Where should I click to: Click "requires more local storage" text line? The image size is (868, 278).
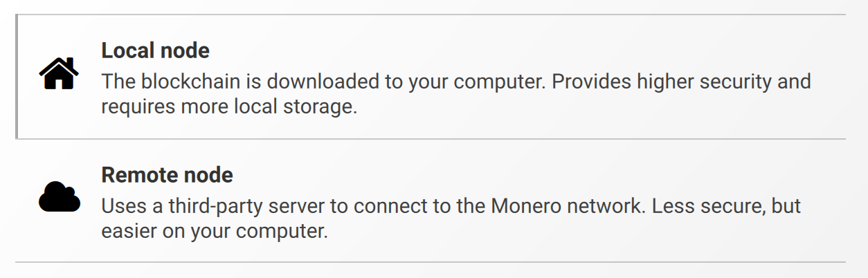tap(229, 107)
